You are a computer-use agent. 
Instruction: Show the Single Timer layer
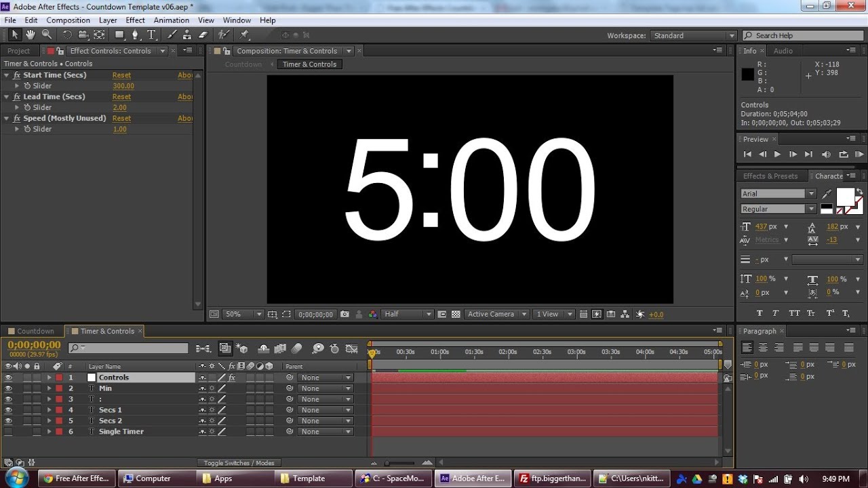point(8,432)
